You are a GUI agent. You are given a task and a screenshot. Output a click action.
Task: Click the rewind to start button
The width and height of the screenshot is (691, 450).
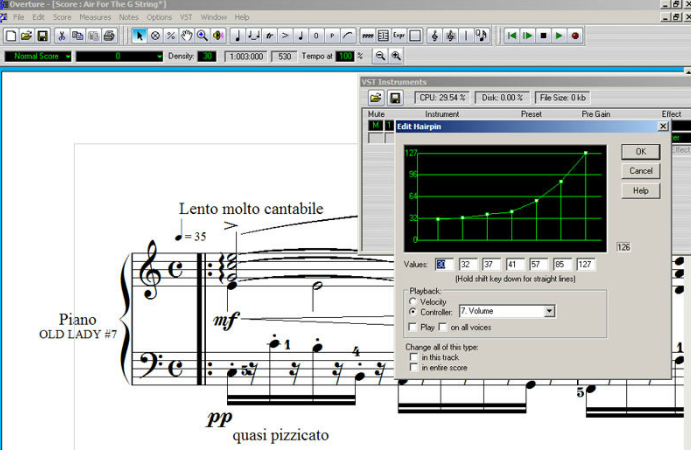(x=511, y=36)
